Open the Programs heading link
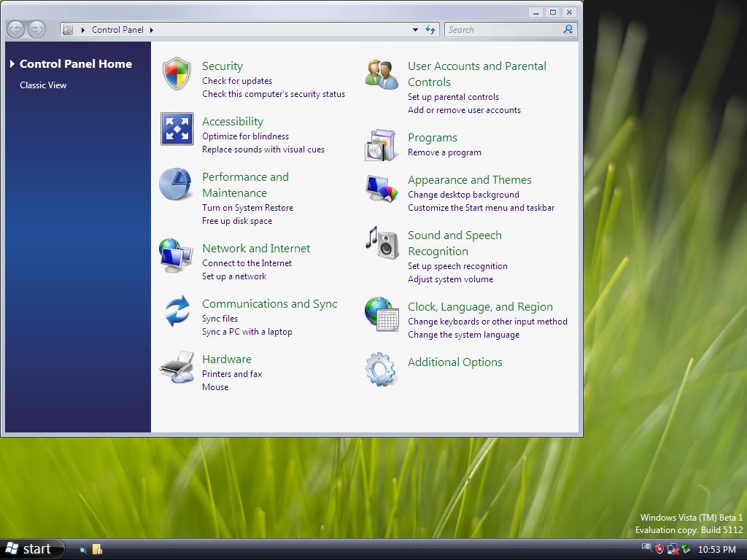The width and height of the screenshot is (747, 560). pyautogui.click(x=432, y=138)
